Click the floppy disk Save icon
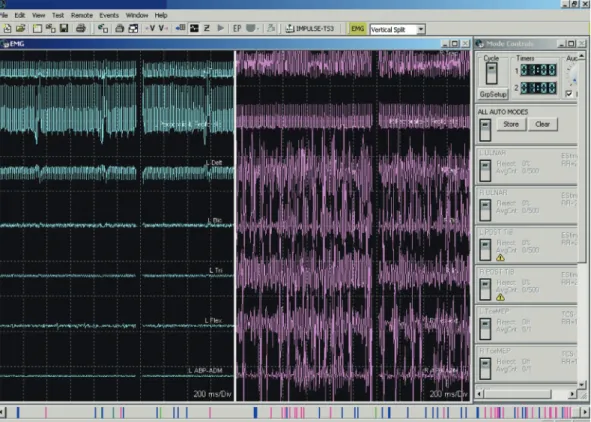This screenshot has height=422, width=591. pos(64,28)
